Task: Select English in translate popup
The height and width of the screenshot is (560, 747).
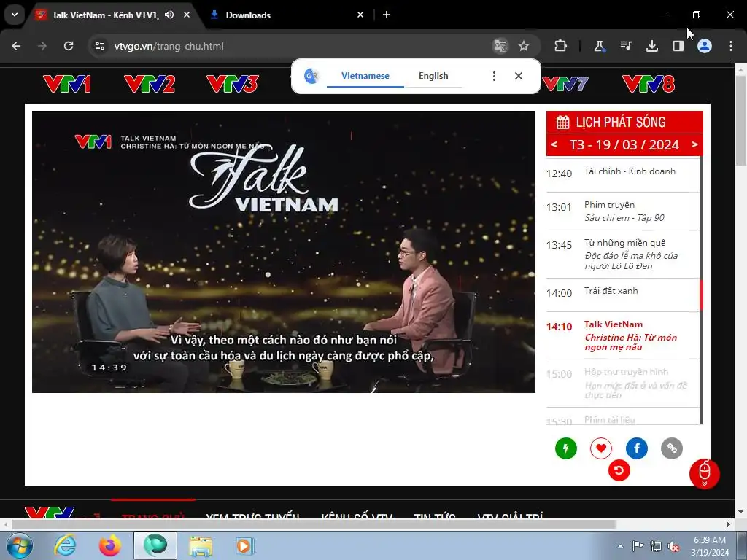Action: [x=433, y=76]
